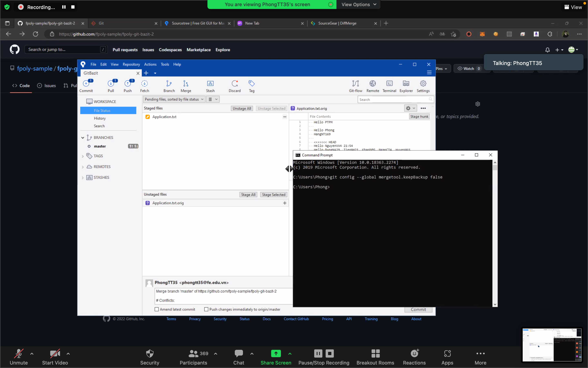The width and height of the screenshot is (588, 368).
Task: Select the master branch
Action: [x=100, y=146]
